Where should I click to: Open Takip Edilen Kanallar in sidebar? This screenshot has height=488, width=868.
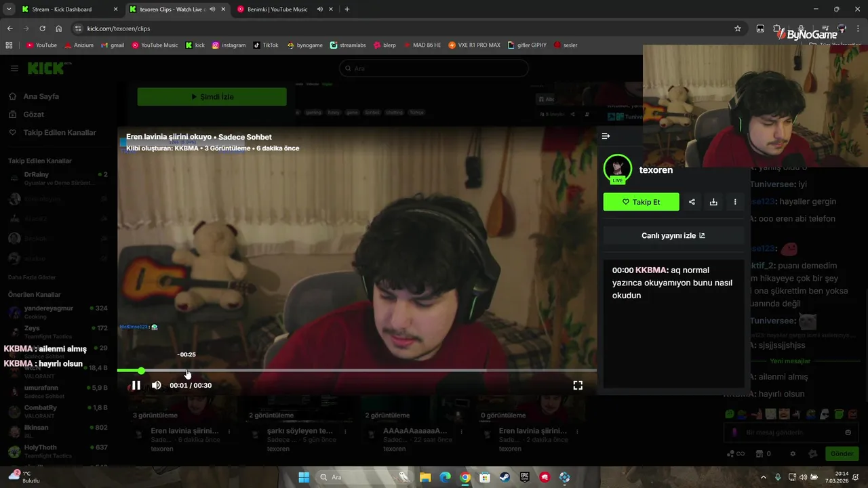tap(60, 133)
